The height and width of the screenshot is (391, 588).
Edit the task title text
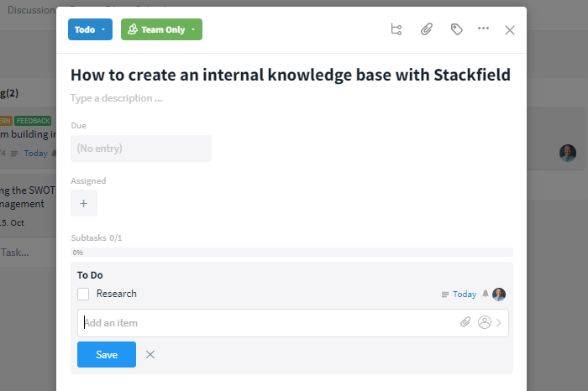coord(291,75)
